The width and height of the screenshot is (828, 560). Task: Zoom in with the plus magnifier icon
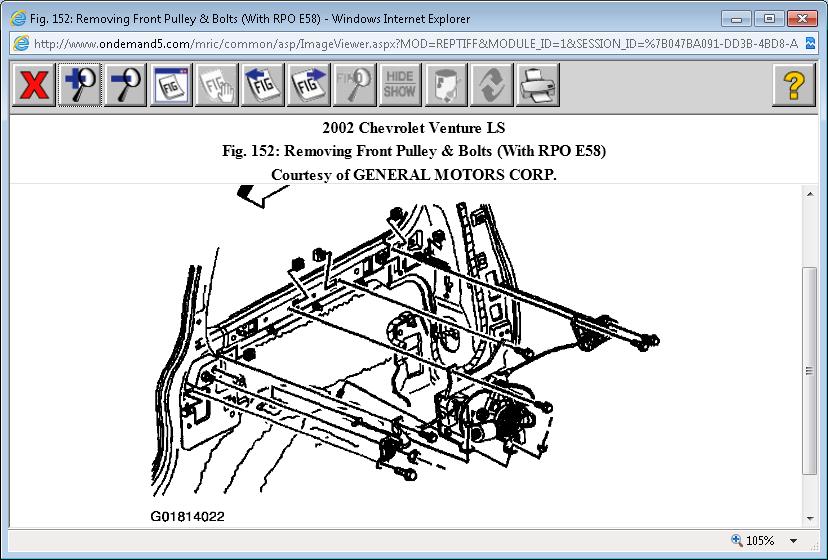click(x=79, y=85)
